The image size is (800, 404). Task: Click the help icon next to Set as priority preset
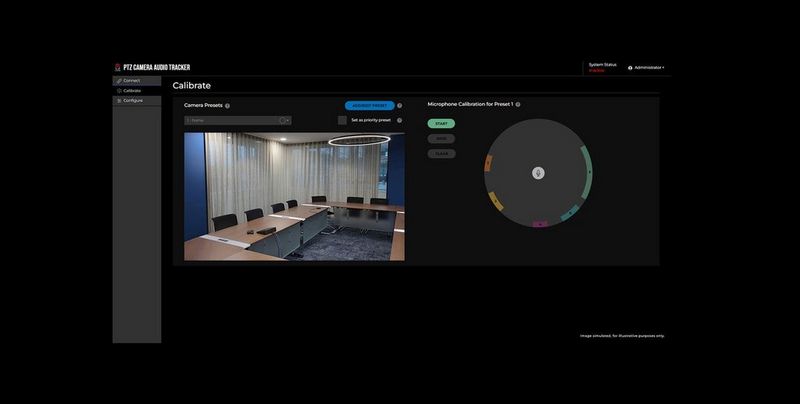point(399,120)
